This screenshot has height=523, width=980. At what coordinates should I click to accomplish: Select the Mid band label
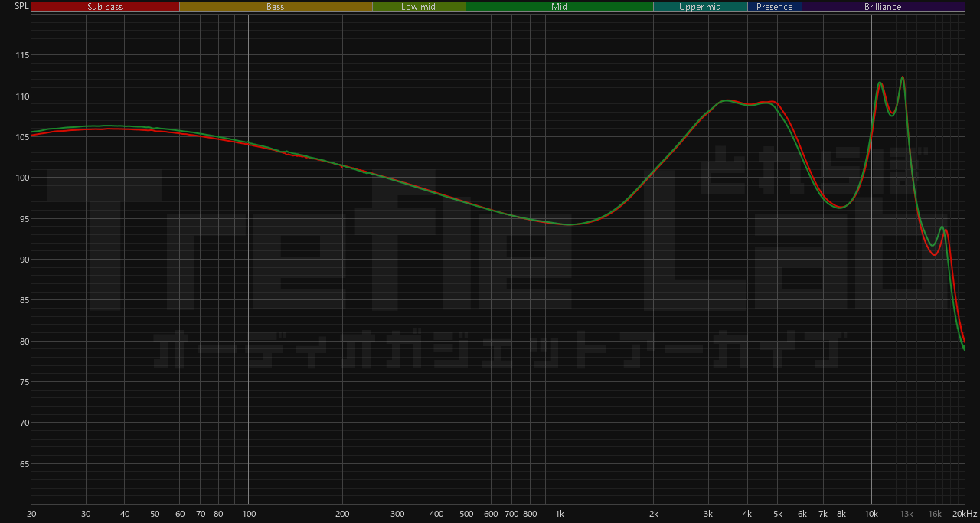point(560,7)
